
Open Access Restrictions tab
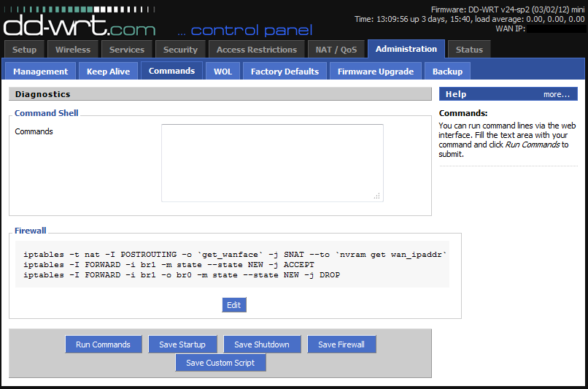pos(257,50)
